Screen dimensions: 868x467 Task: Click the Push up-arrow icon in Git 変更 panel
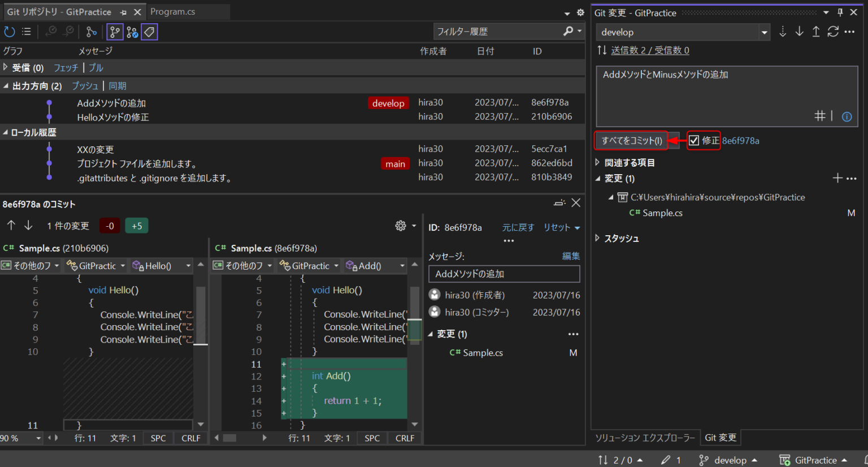click(816, 32)
